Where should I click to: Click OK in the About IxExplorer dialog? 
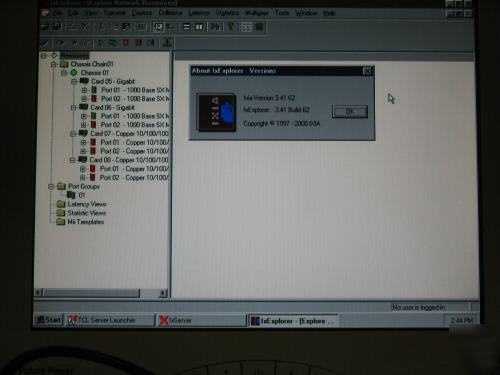(350, 112)
